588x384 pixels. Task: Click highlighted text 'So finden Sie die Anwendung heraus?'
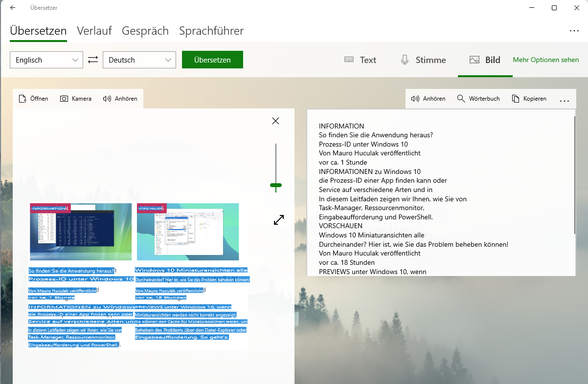(x=71, y=271)
